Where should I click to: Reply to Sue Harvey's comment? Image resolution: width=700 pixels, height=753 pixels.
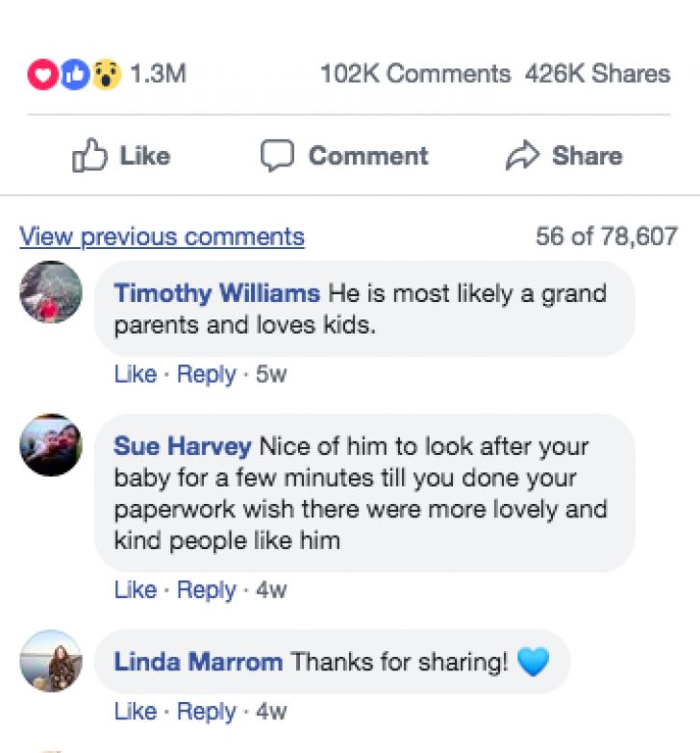pos(207,590)
